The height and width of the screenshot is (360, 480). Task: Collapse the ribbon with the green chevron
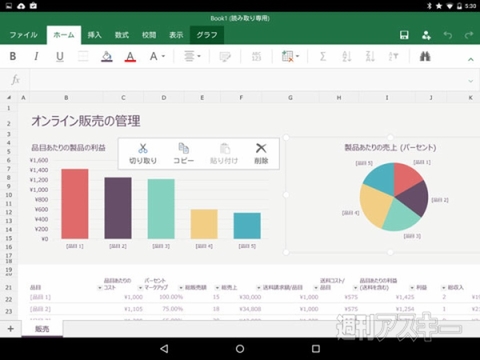click(471, 60)
